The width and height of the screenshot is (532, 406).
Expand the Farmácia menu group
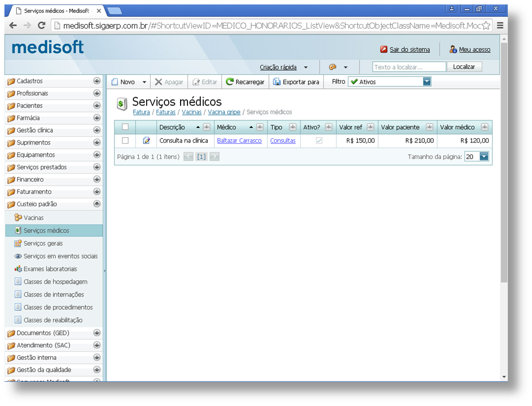pos(97,118)
